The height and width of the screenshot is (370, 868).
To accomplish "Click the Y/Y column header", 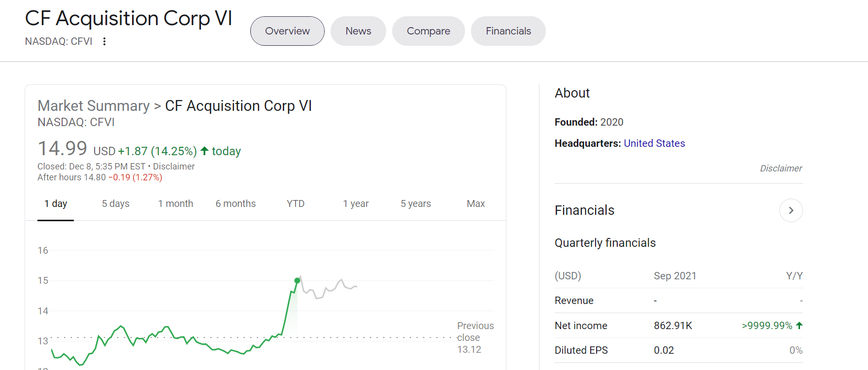I will click(794, 276).
